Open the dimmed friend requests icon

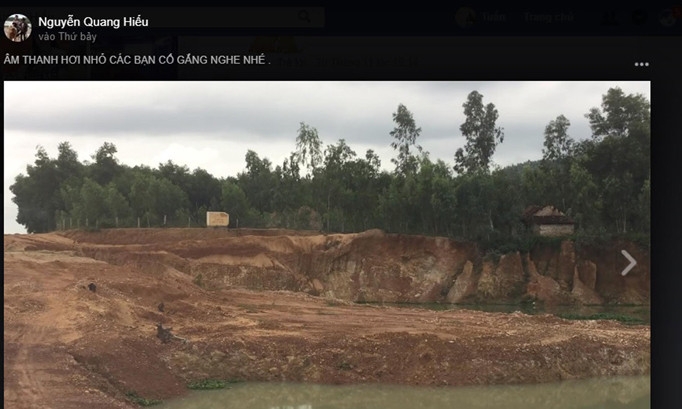coord(611,18)
